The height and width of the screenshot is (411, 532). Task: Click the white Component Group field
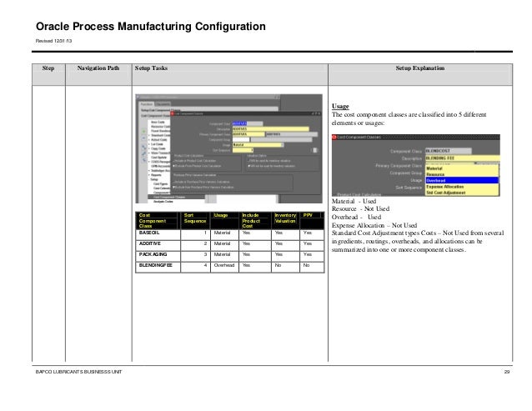point(241,139)
